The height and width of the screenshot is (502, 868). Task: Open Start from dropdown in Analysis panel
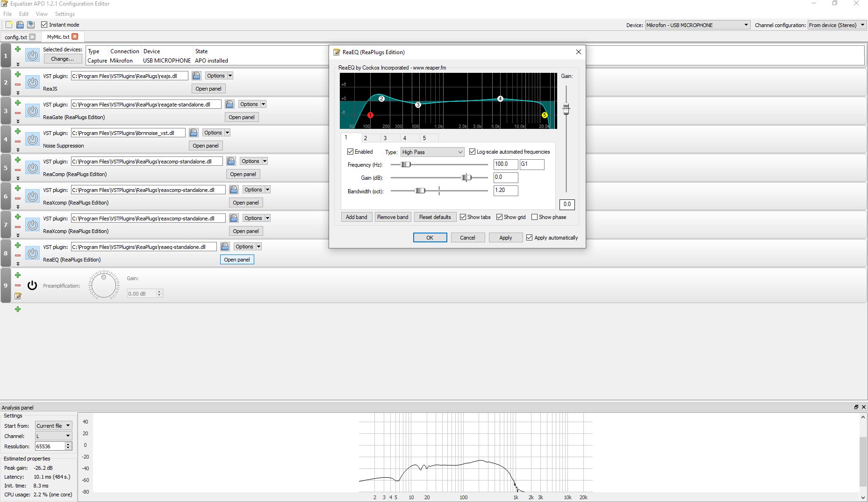tap(53, 426)
